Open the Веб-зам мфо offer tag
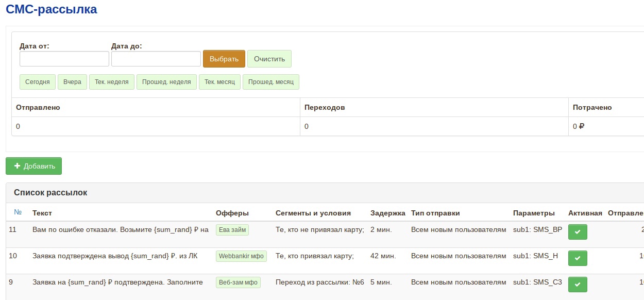This screenshot has height=300, width=644. [x=238, y=282]
